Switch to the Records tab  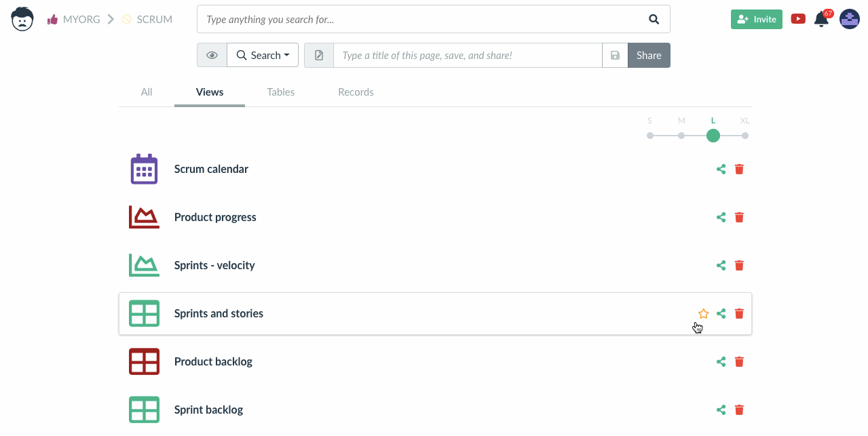tap(356, 92)
